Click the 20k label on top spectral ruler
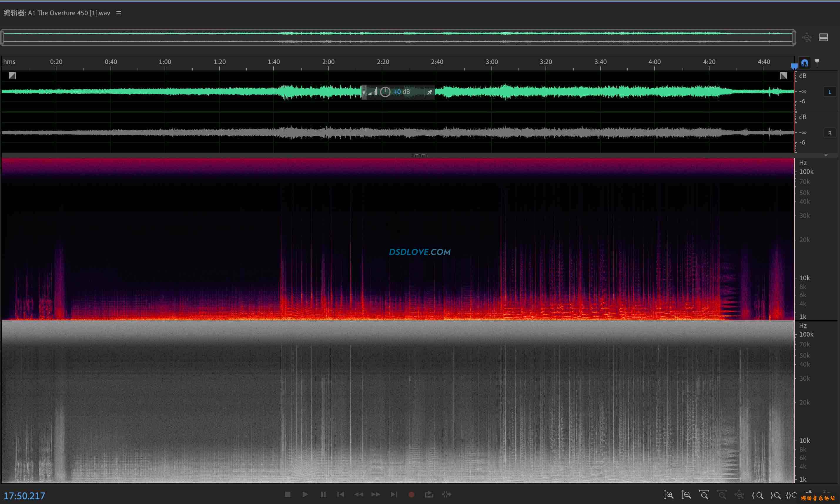Screen dimensions: 840x504 click(805, 240)
